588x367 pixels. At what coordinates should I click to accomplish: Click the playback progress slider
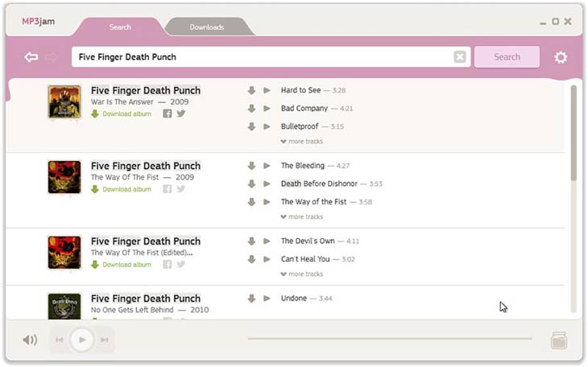[389, 339]
